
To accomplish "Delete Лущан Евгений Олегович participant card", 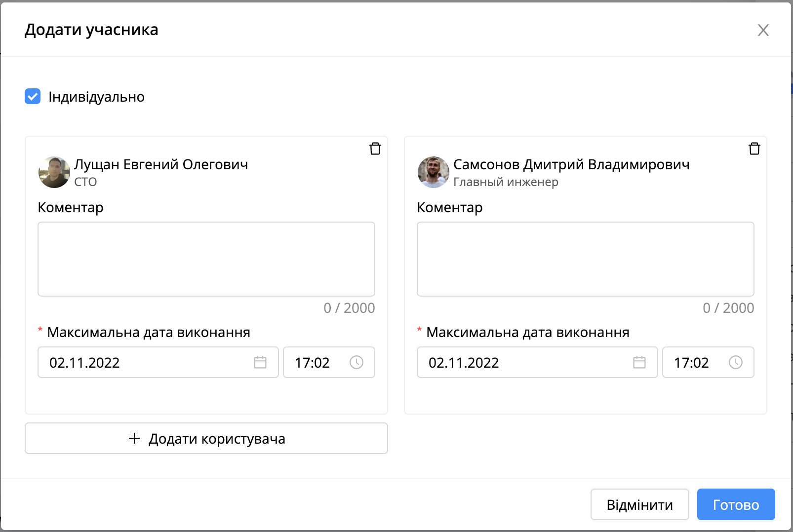I will tap(375, 149).
